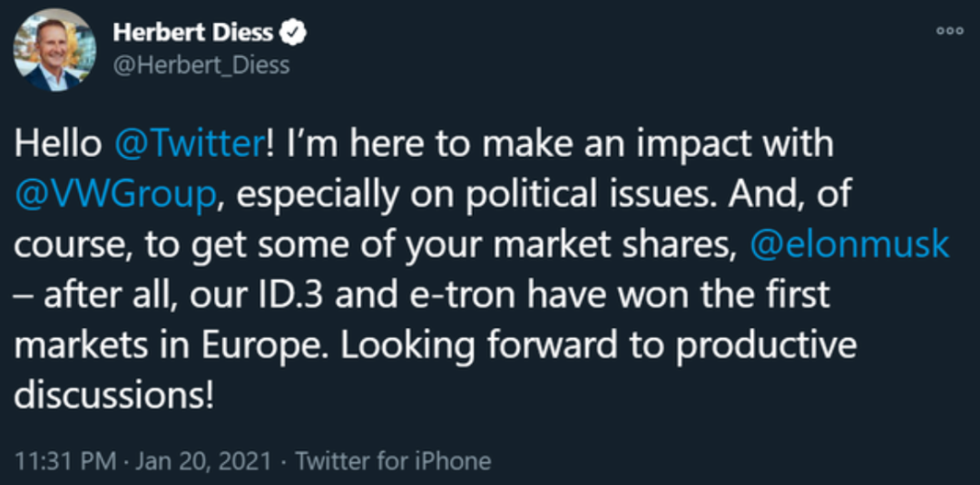The height and width of the screenshot is (485, 980).
Task: Click the Jan 20, 2021 date
Action: (203, 461)
